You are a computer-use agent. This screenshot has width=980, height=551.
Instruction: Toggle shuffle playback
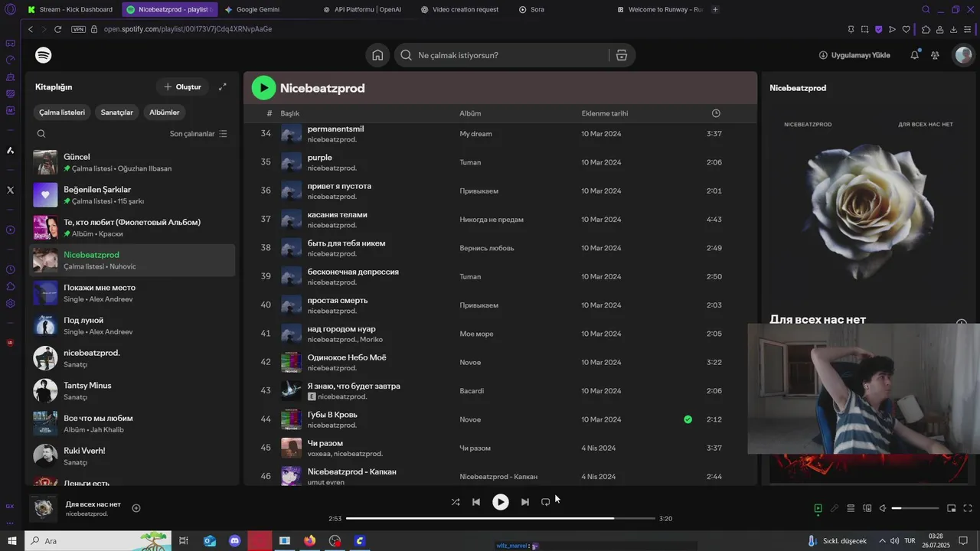456,502
